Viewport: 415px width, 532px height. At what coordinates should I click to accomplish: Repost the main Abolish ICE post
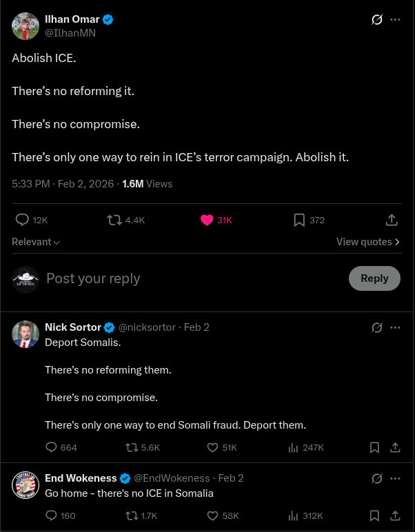tap(114, 220)
